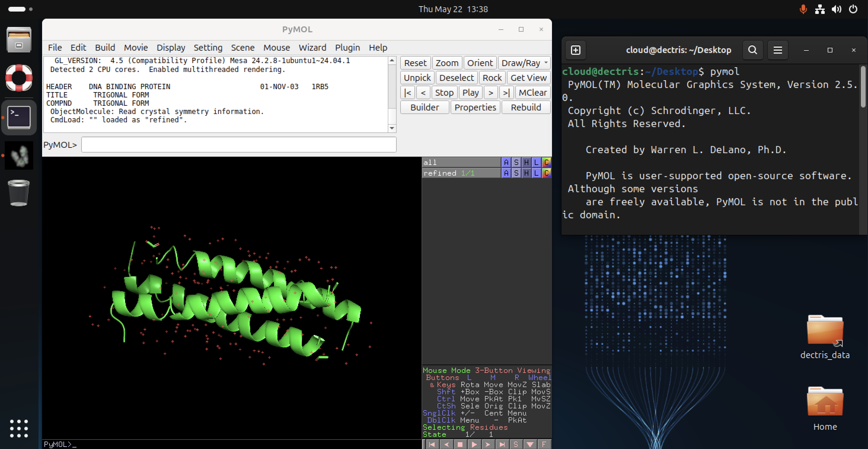Show applications grid in dock
868x449 pixels.
(19, 428)
